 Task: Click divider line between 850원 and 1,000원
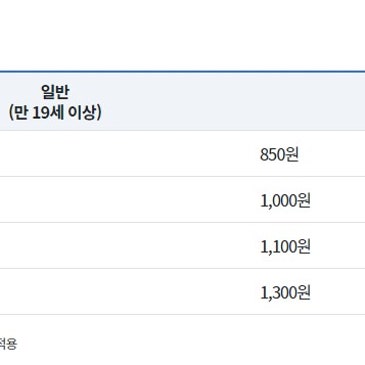pos(182,177)
